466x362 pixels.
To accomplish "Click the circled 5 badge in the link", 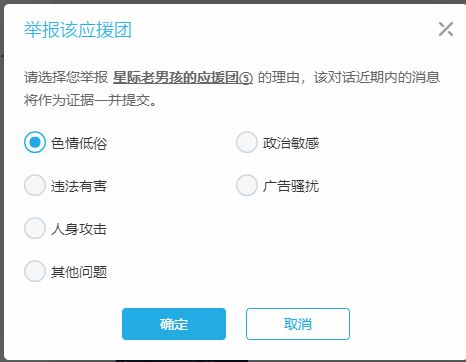I will (x=246, y=78).
